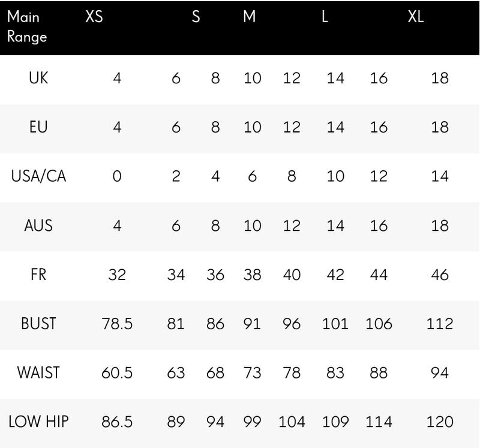Screen dimensions: 480x448
Task: Click the FR row label
Action: [38, 275]
